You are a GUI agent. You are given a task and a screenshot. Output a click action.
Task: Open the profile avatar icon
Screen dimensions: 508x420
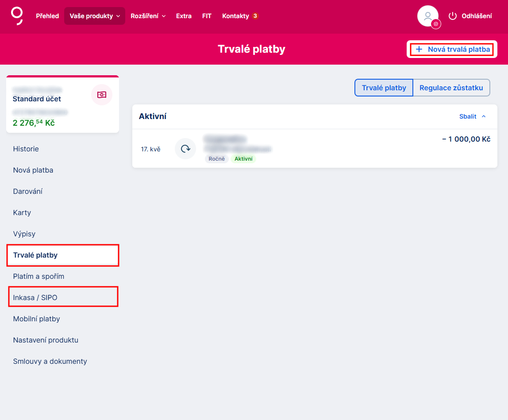427,16
